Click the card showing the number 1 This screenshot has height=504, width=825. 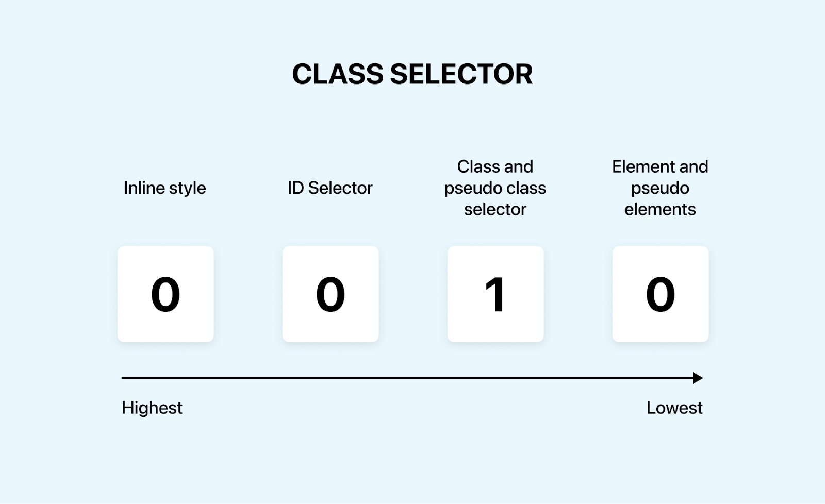[x=496, y=294]
